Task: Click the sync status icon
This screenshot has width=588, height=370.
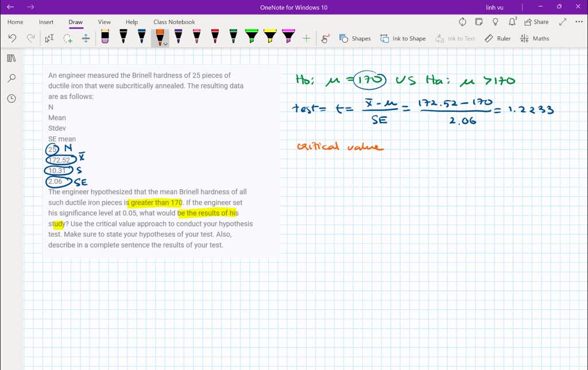Action: coord(462,22)
